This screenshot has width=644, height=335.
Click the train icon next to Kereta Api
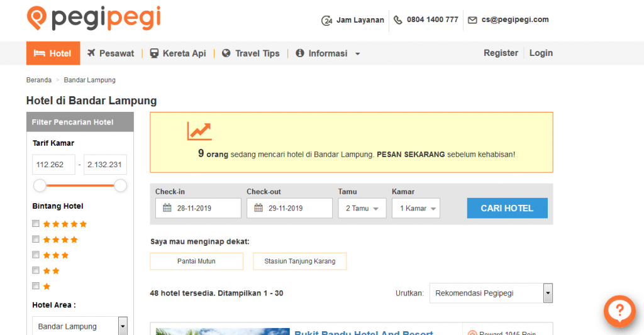[x=154, y=53]
